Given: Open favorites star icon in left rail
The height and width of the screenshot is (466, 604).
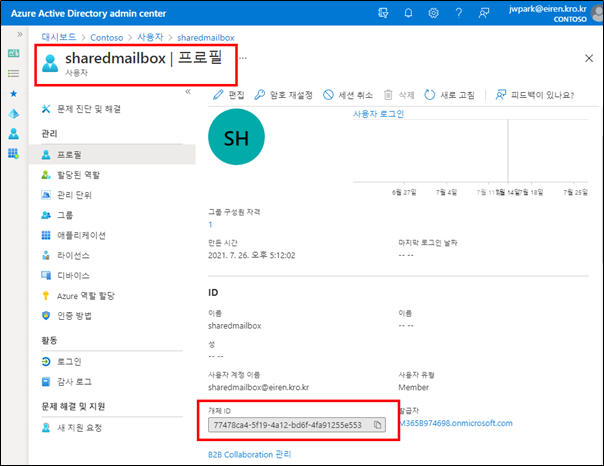Looking at the screenshot, I should [x=13, y=94].
